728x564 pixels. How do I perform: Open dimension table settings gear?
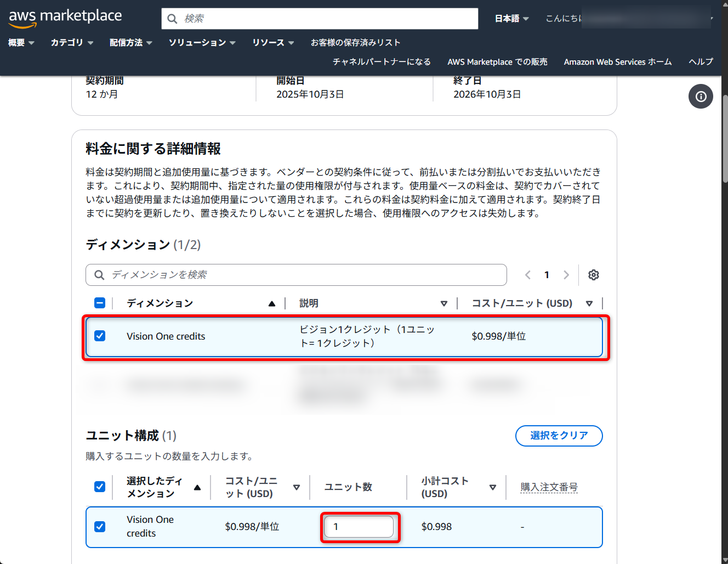593,275
